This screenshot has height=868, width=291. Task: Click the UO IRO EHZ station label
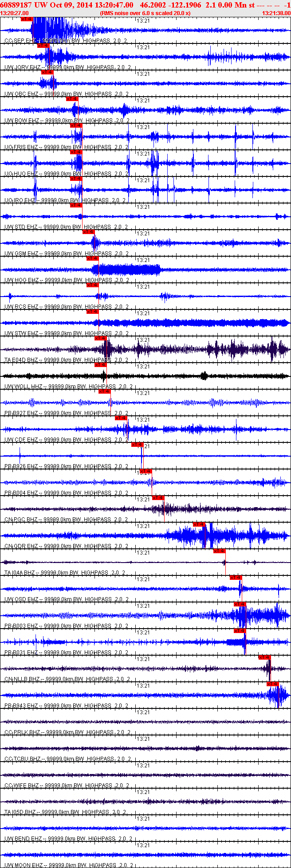coord(20,200)
